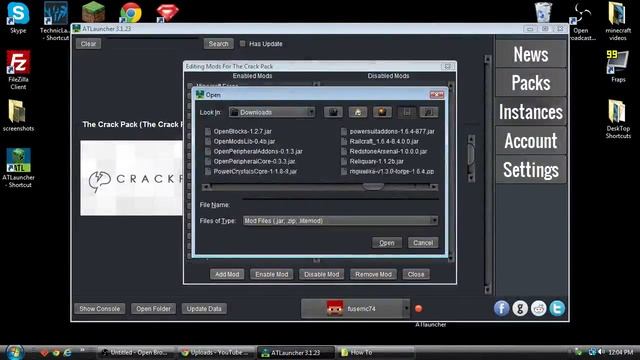This screenshot has width=640, height=360.
Task: Click the Update Data button
Action: 204,309
